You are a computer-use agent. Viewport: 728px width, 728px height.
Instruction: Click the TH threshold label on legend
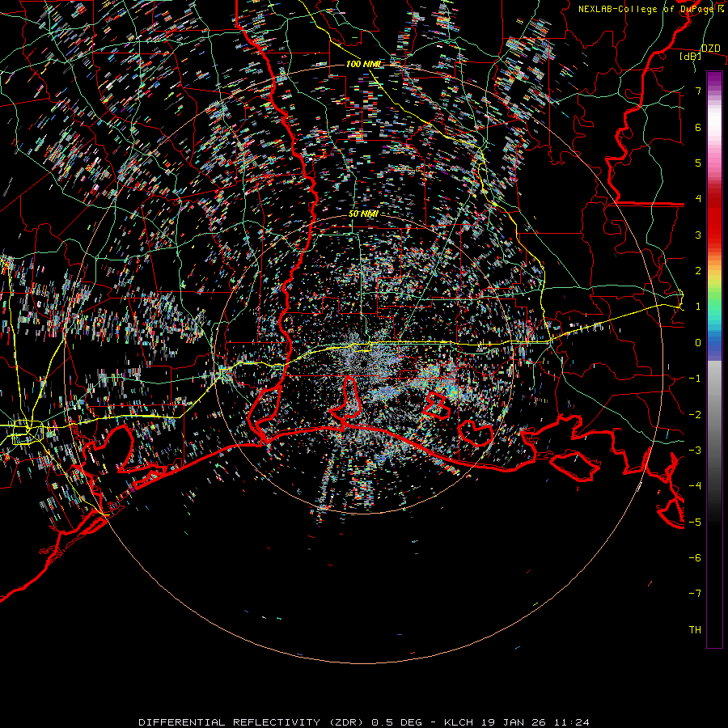pyautogui.click(x=695, y=630)
